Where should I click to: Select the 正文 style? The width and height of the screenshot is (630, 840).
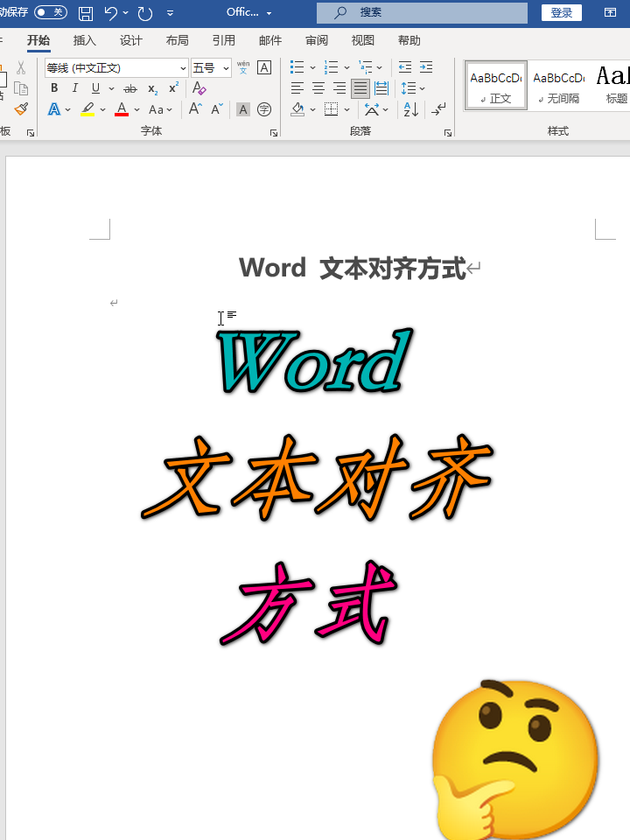496,87
